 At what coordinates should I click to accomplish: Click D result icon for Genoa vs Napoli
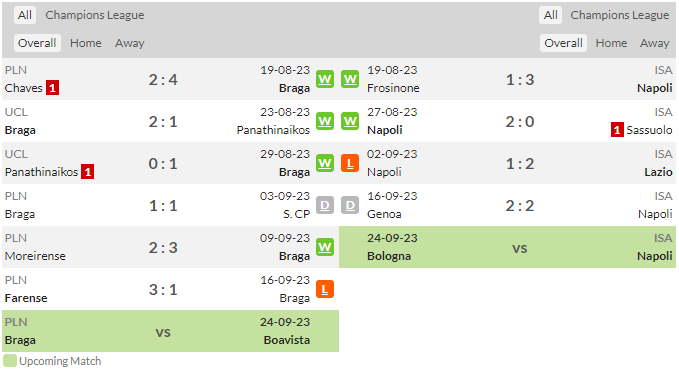click(x=350, y=205)
